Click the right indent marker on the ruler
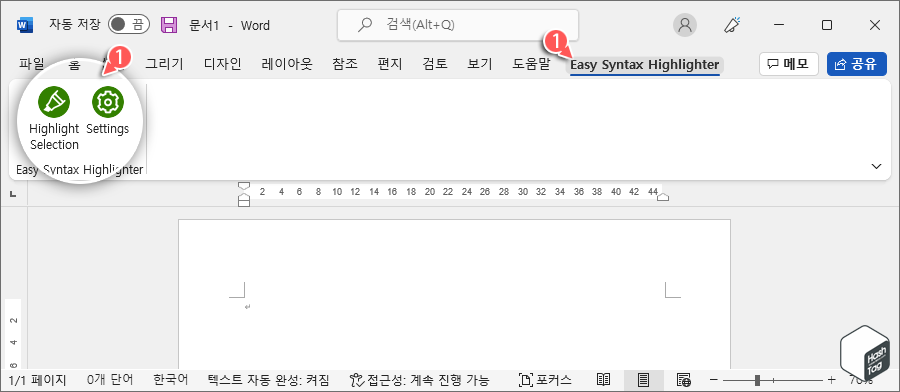 click(x=663, y=197)
